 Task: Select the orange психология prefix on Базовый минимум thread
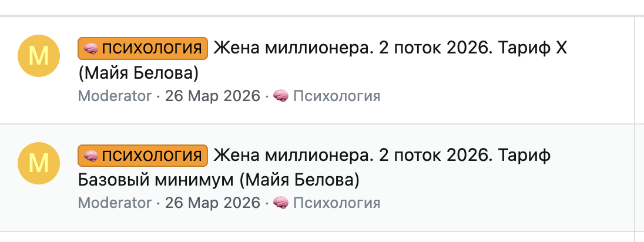point(143,156)
